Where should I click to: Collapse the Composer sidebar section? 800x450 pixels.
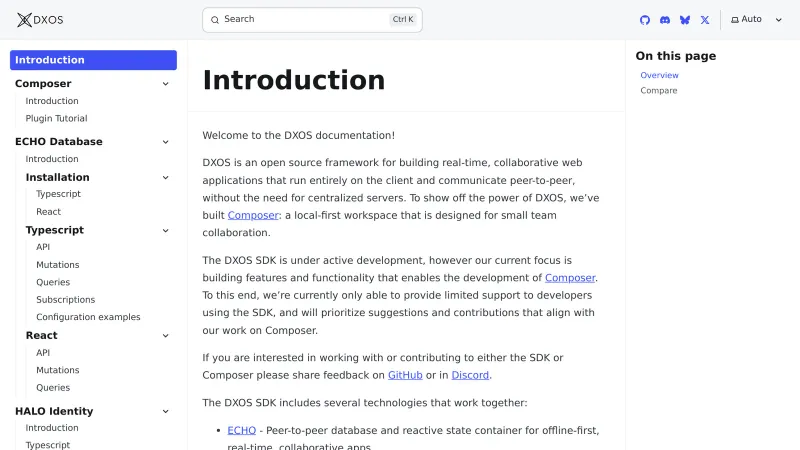click(x=166, y=84)
